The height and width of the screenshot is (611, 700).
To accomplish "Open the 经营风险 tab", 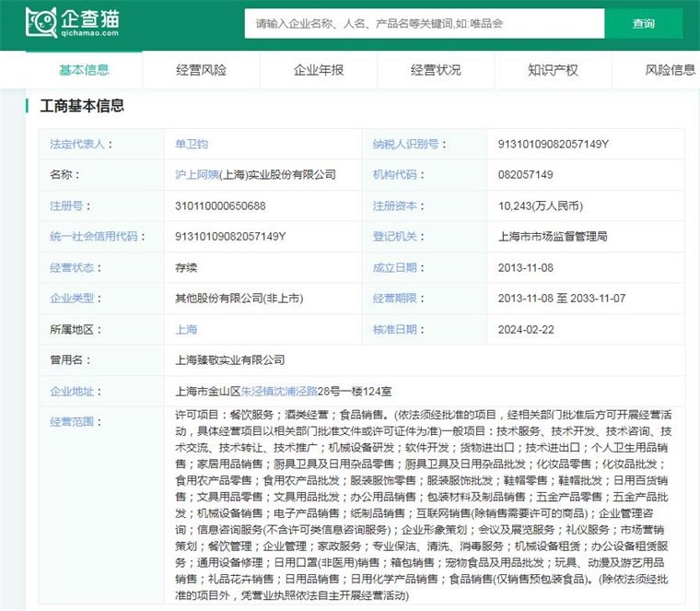I will (x=201, y=70).
